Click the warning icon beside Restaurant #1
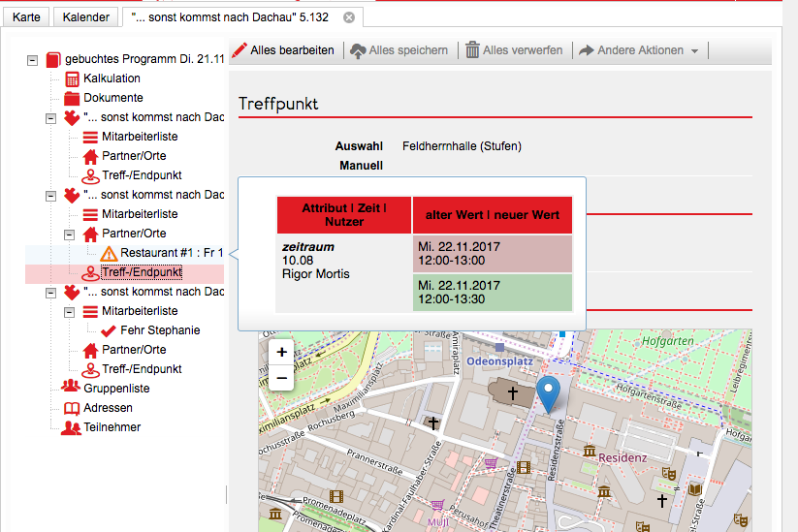 [110, 253]
